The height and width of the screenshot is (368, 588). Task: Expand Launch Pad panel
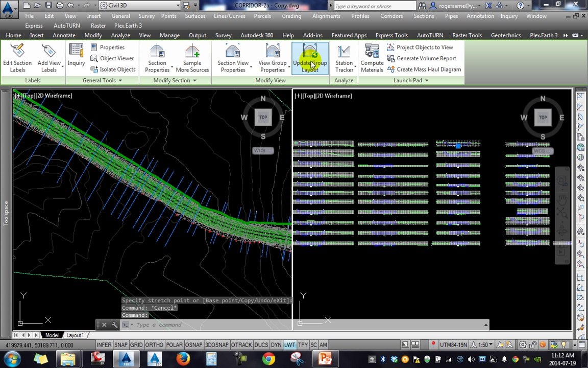point(410,80)
